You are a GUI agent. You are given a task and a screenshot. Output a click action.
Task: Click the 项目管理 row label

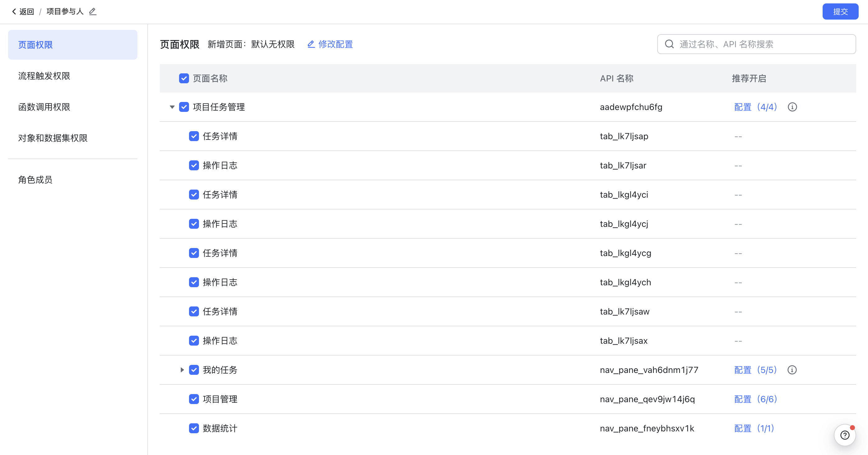click(220, 399)
